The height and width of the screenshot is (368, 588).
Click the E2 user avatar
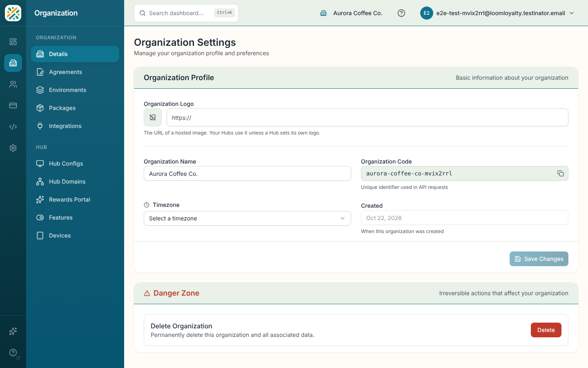click(426, 13)
